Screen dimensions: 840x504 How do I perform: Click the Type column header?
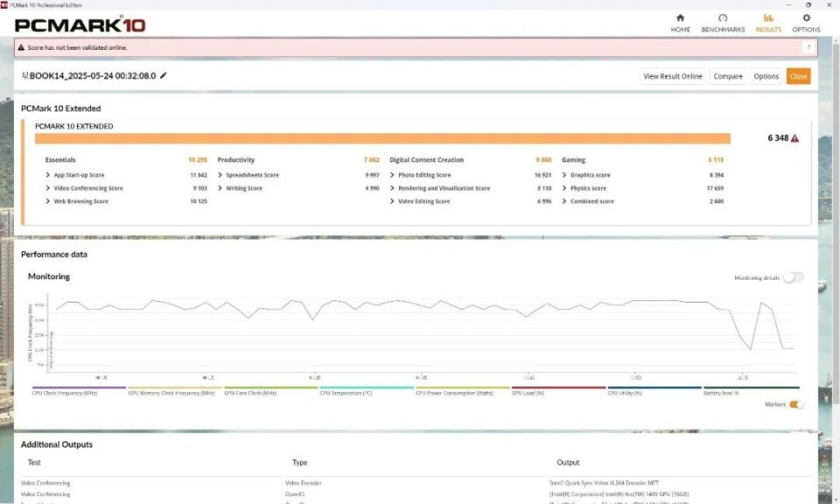coord(299,462)
